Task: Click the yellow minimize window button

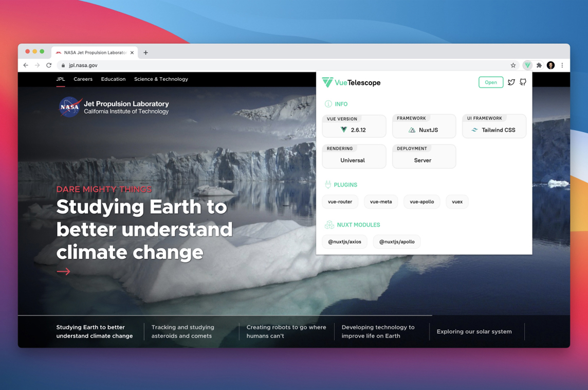Action: 35,51
